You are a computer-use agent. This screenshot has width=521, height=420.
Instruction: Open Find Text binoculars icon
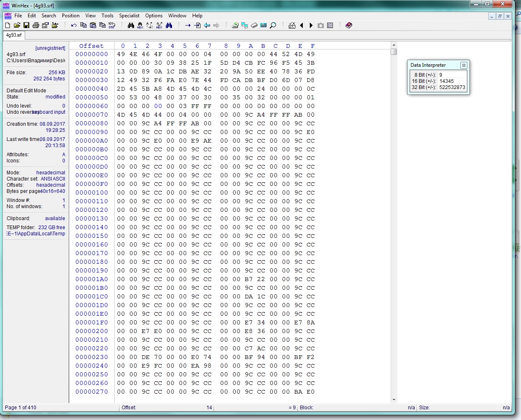tap(131, 26)
